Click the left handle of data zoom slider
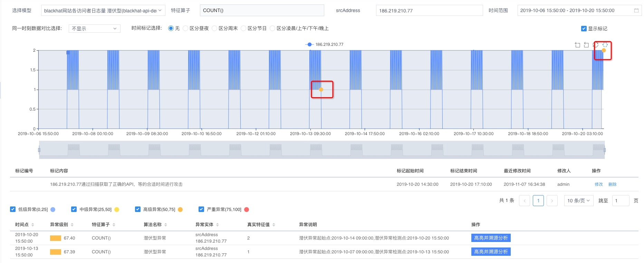 [x=39, y=150]
